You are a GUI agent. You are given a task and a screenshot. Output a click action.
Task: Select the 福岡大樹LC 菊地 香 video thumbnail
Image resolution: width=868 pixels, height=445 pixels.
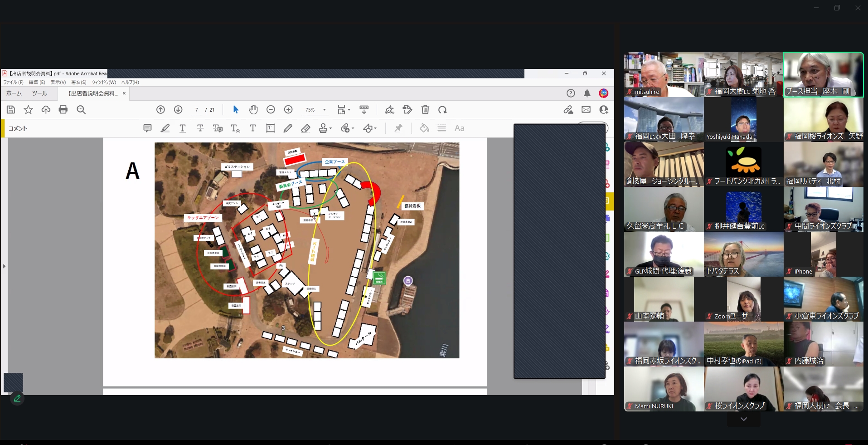click(743, 74)
